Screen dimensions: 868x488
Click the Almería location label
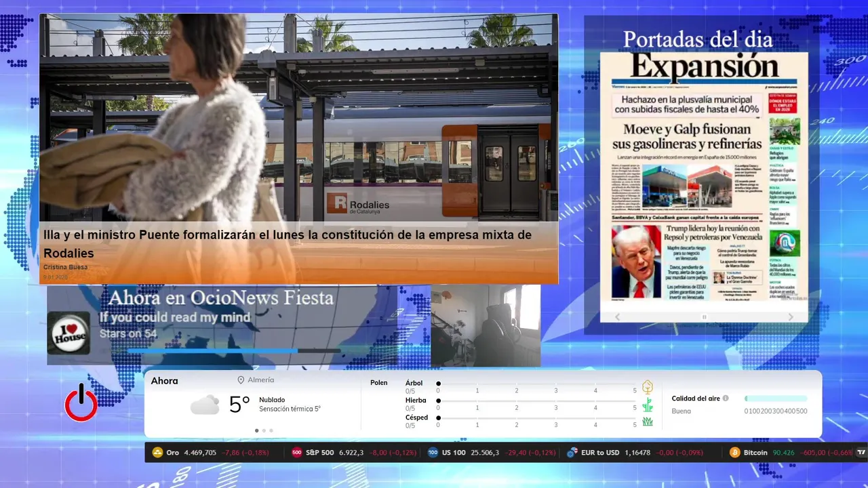pos(261,380)
